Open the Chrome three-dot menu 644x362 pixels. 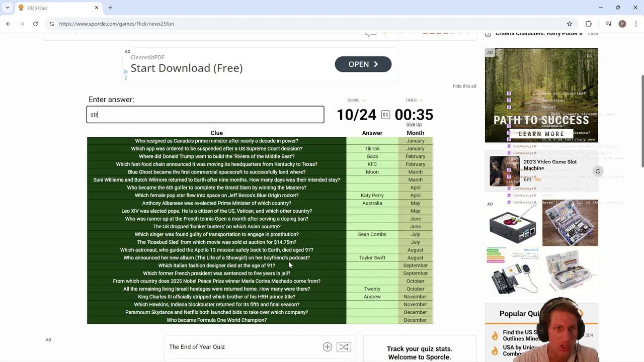pyautogui.click(x=636, y=24)
